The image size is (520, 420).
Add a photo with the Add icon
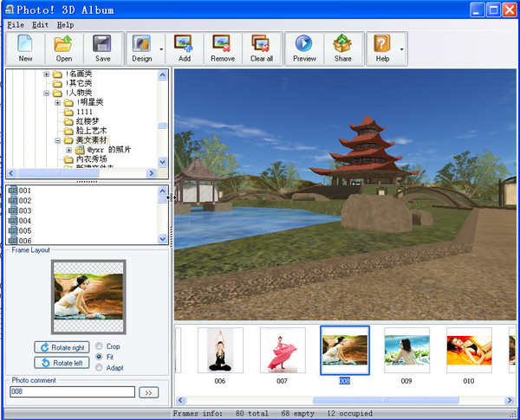pyautogui.click(x=184, y=43)
